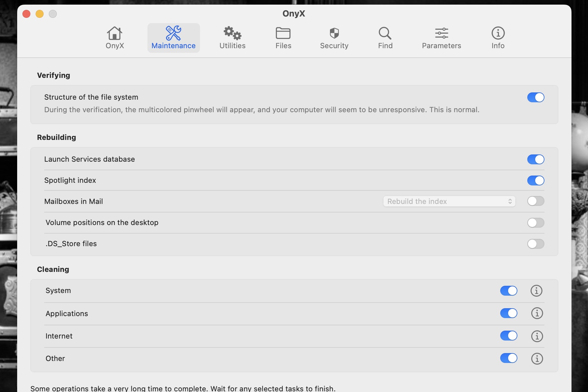Click the .DS_Store files label
Screen dimensions: 588x392
(x=71, y=244)
